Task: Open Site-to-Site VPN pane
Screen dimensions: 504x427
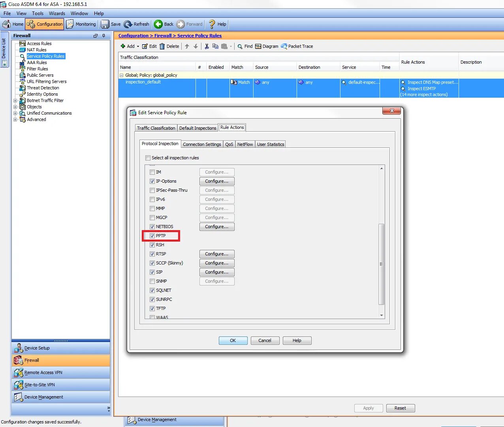Action: pyautogui.click(x=61, y=385)
